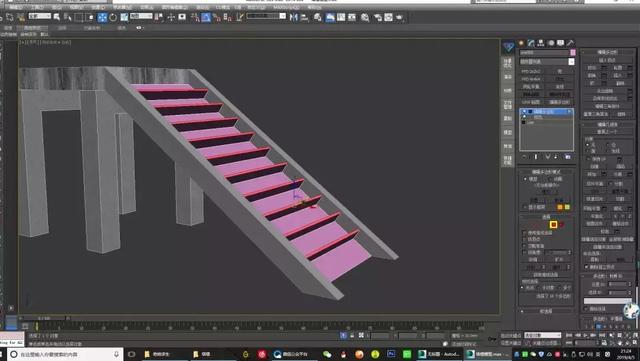Switch to Display command panel tab

(x=560, y=43)
